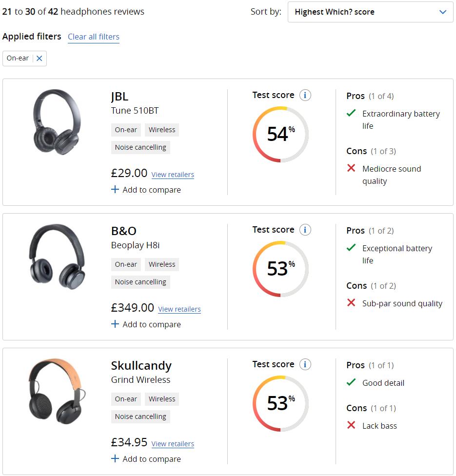Open the JBL headphones product image
This screenshot has width=456, height=476.
(57, 122)
